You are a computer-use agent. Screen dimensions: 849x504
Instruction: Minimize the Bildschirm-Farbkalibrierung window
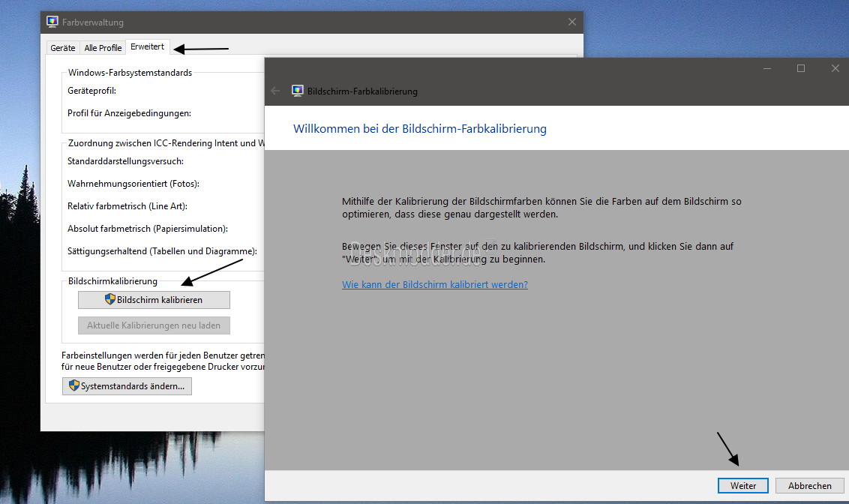pos(766,68)
